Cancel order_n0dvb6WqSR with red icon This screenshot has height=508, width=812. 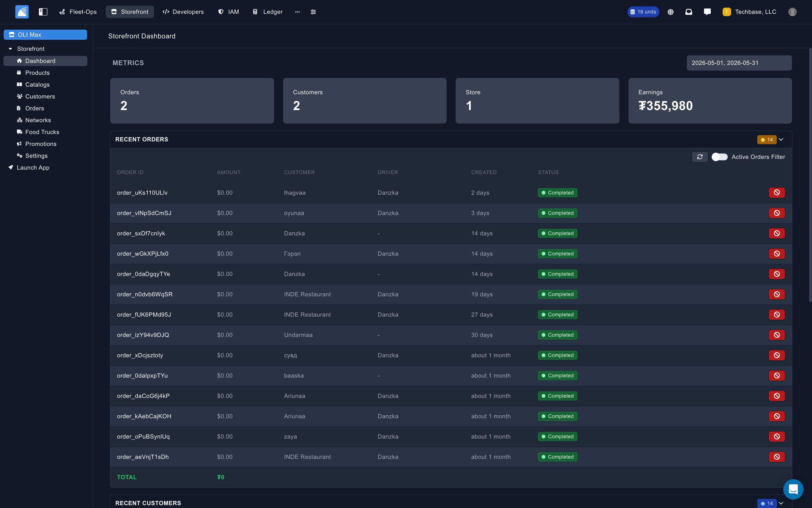(776, 294)
